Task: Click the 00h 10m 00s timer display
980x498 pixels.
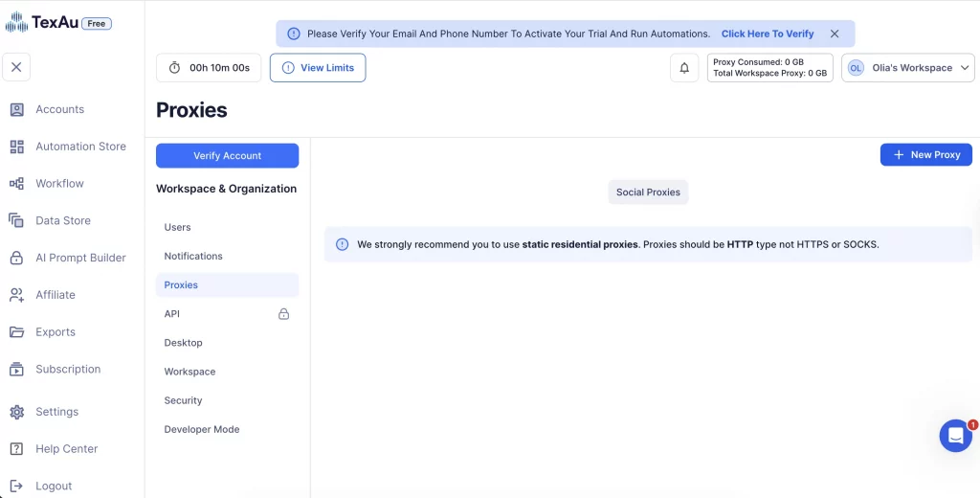Action: pyautogui.click(x=209, y=68)
